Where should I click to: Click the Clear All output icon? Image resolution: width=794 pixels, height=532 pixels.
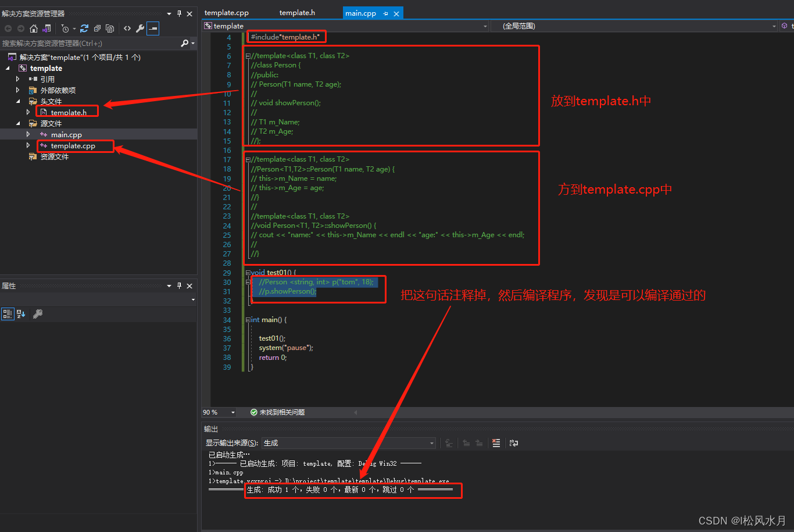(x=496, y=443)
